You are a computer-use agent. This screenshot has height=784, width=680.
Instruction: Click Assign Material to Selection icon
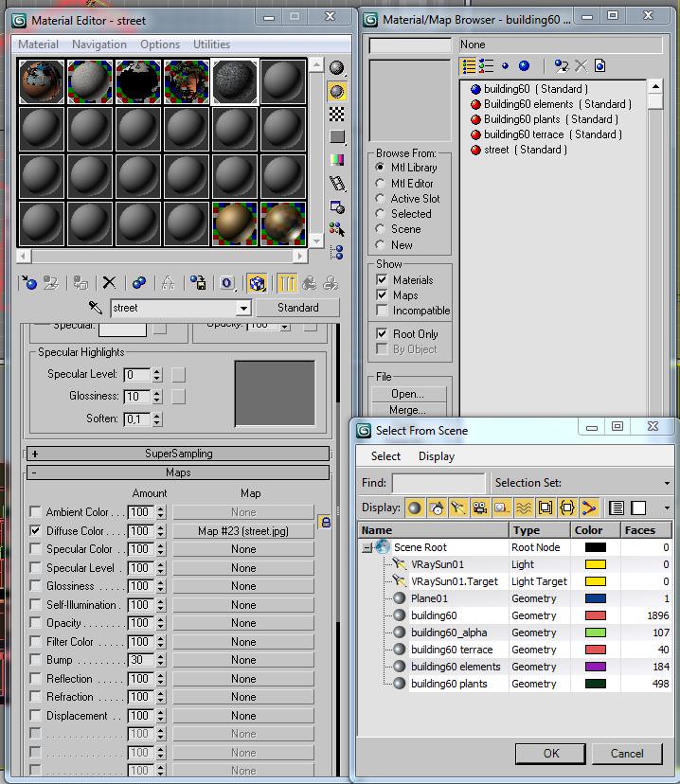(x=80, y=283)
